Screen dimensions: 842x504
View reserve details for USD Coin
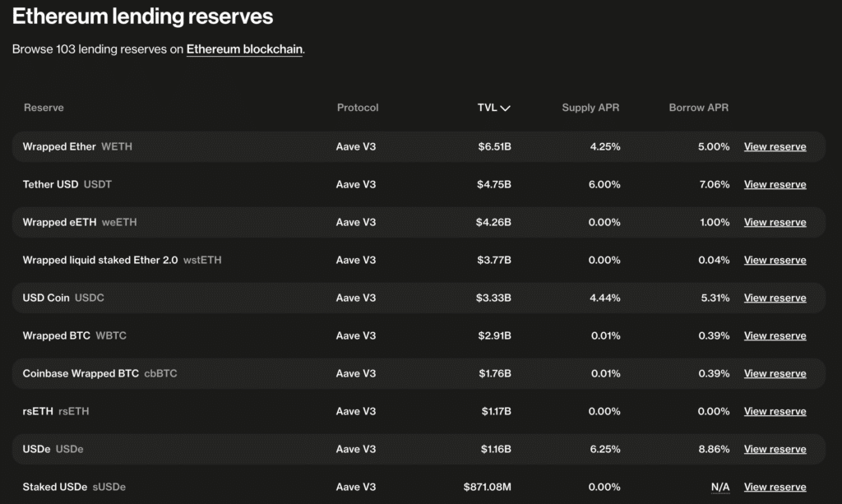tap(774, 298)
